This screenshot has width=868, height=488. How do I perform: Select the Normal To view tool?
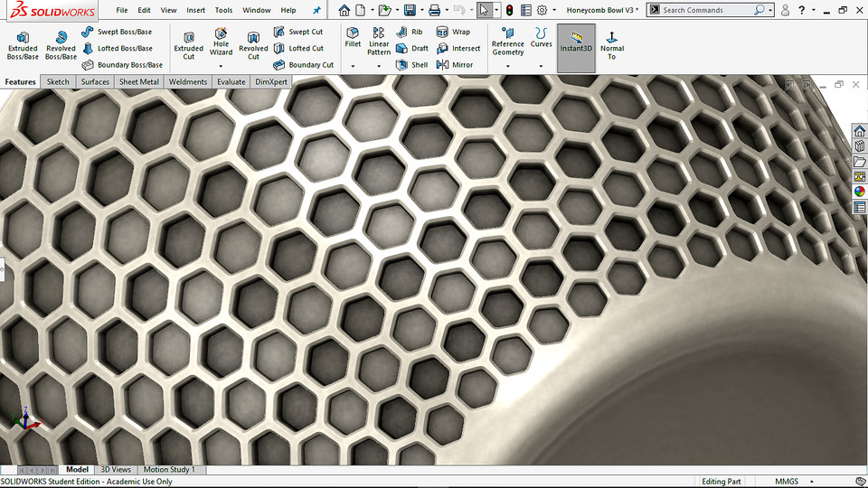coord(612,45)
